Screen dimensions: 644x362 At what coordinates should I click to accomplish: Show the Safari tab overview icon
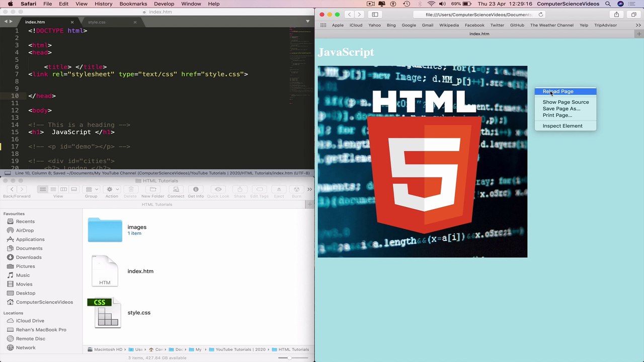634,15
